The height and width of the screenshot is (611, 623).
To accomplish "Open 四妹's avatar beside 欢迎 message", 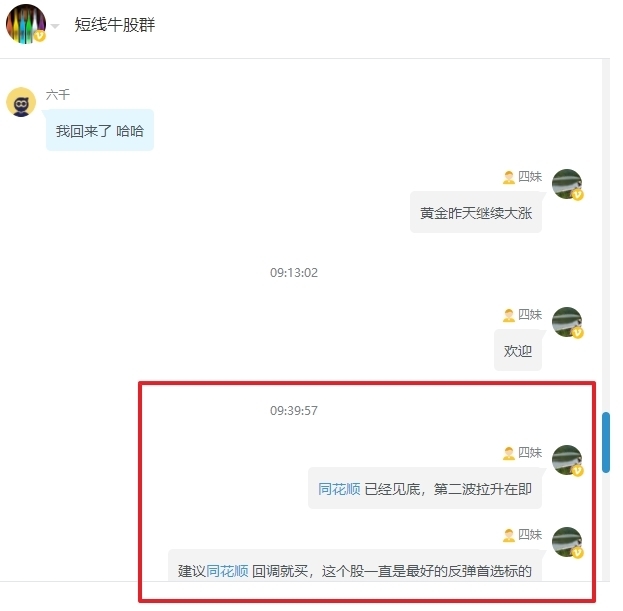I will (567, 322).
